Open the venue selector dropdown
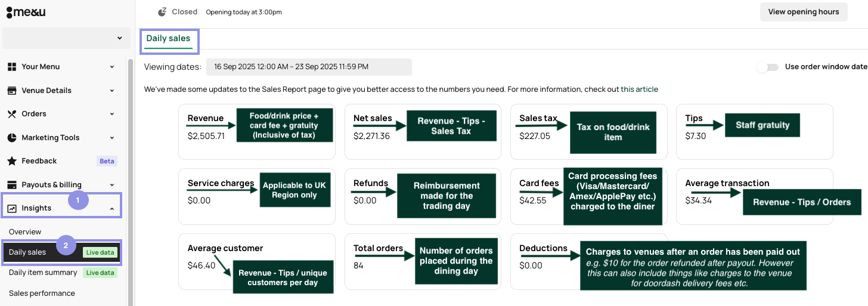This screenshot has height=306, width=868. [x=65, y=38]
